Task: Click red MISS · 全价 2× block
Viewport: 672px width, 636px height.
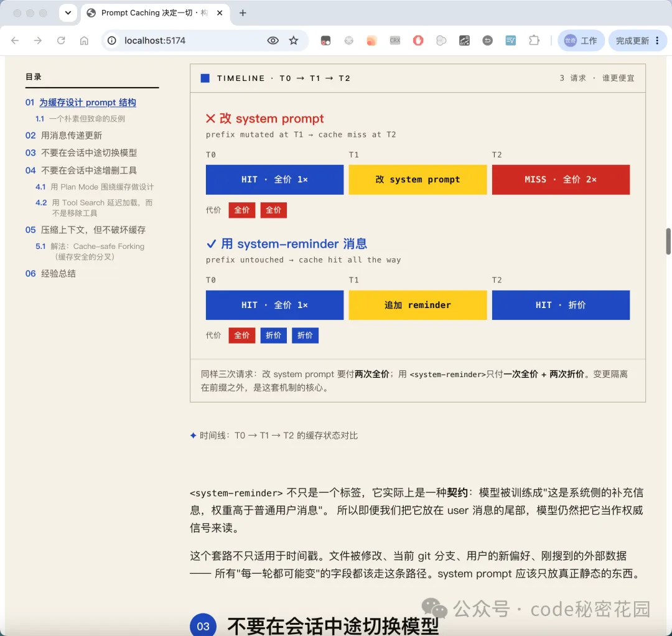Action: pos(561,180)
